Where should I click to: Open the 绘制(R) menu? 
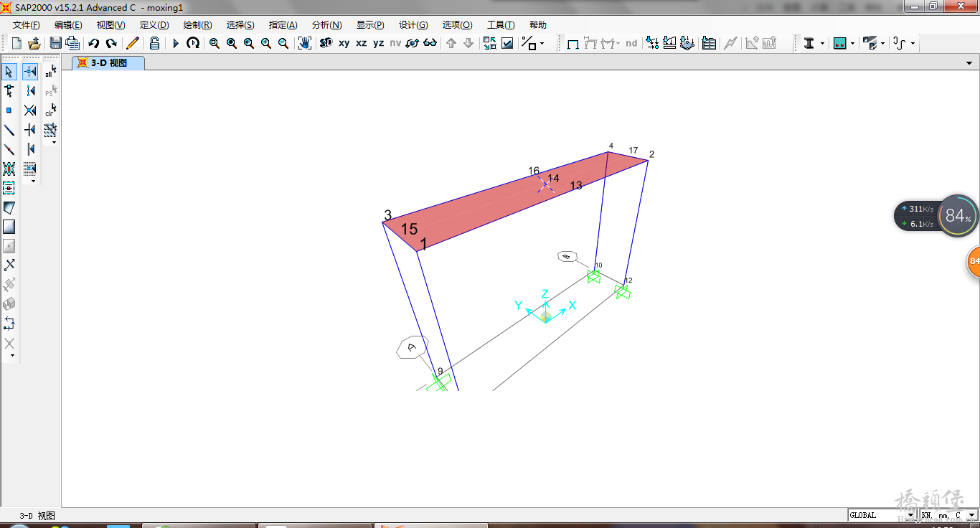point(197,24)
